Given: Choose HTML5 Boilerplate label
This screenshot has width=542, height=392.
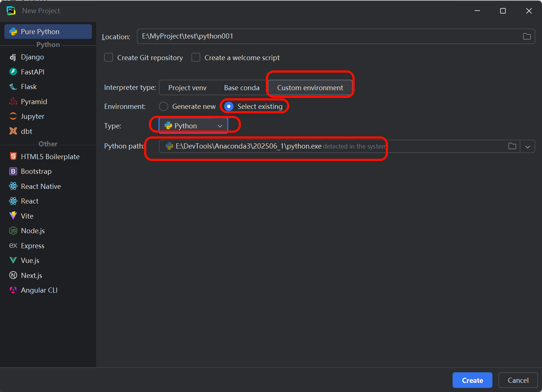Looking at the screenshot, I should pyautogui.click(x=50, y=157).
